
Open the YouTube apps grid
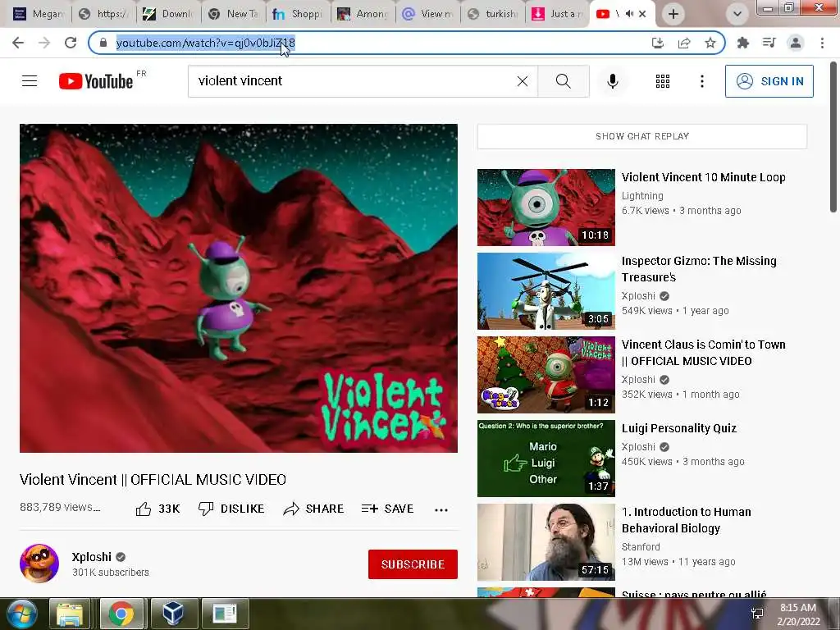(x=663, y=81)
